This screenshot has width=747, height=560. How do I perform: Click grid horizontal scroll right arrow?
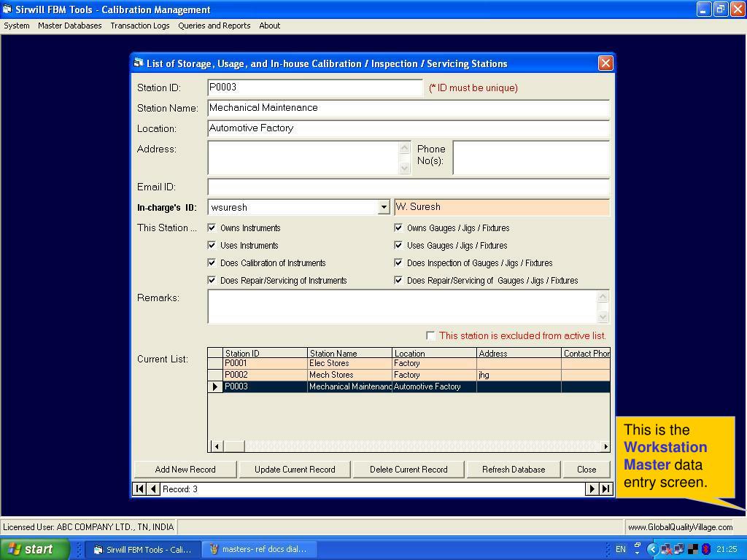point(605,446)
